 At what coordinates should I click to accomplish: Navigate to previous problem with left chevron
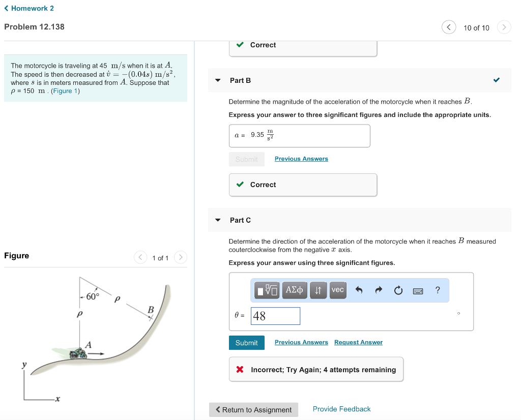point(449,27)
